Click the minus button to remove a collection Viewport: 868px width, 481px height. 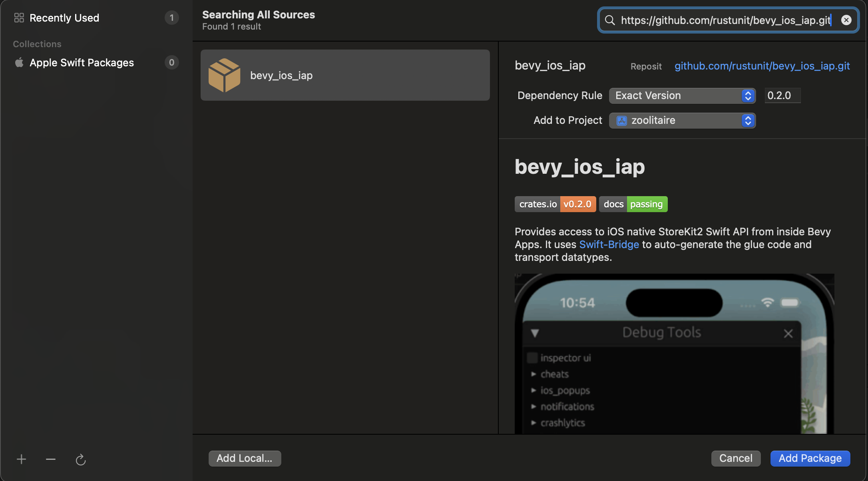pyautogui.click(x=51, y=459)
